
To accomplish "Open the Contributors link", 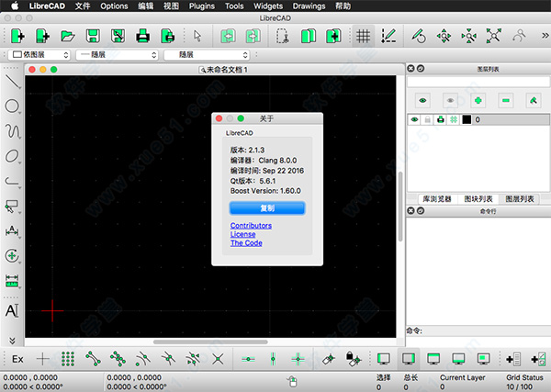I will tap(251, 226).
